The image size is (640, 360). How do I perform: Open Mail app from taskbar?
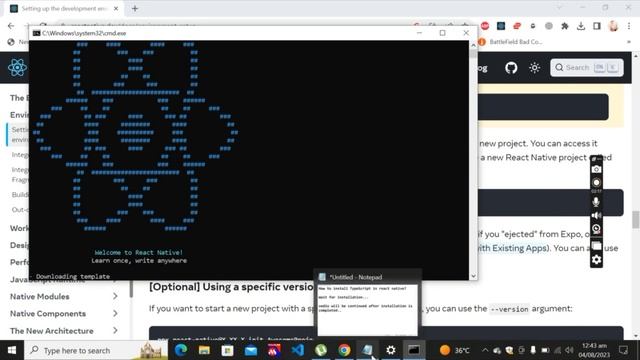pyautogui.click(x=251, y=350)
